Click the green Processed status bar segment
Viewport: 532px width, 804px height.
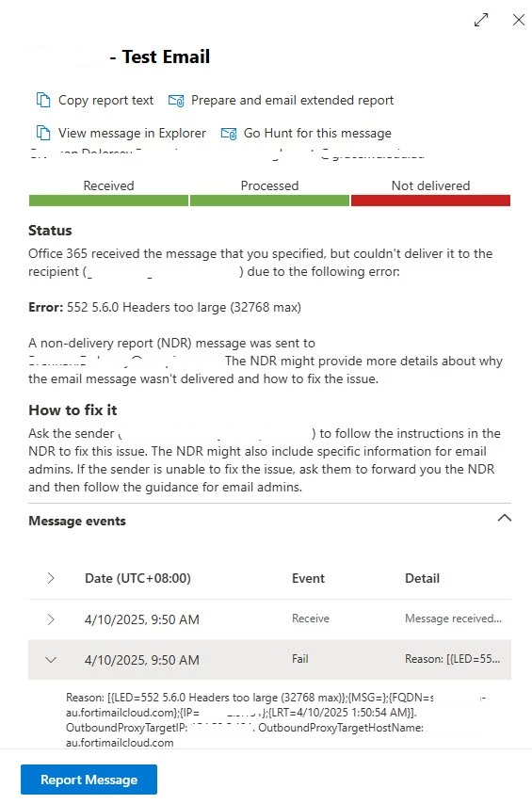tap(269, 201)
